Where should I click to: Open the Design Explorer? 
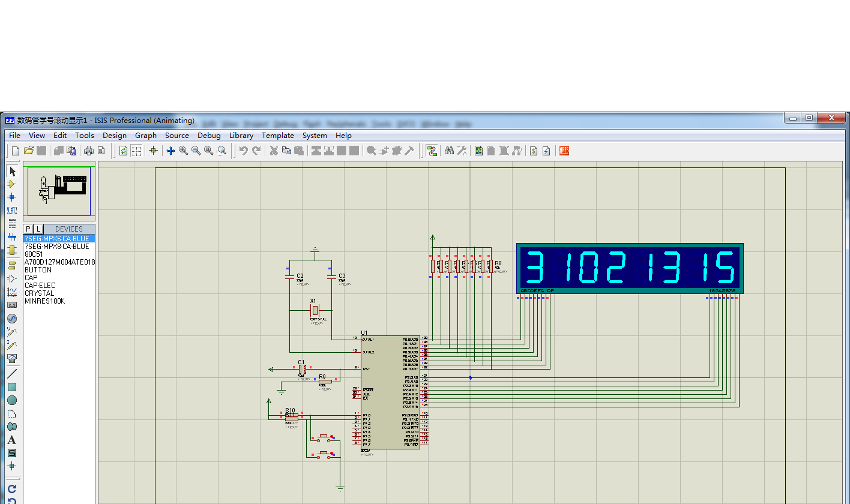click(479, 151)
